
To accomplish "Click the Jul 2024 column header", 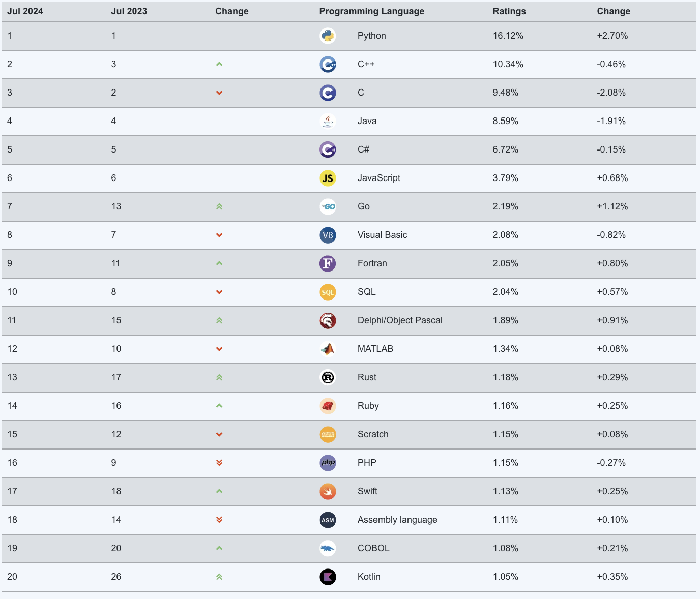I will (x=25, y=11).
